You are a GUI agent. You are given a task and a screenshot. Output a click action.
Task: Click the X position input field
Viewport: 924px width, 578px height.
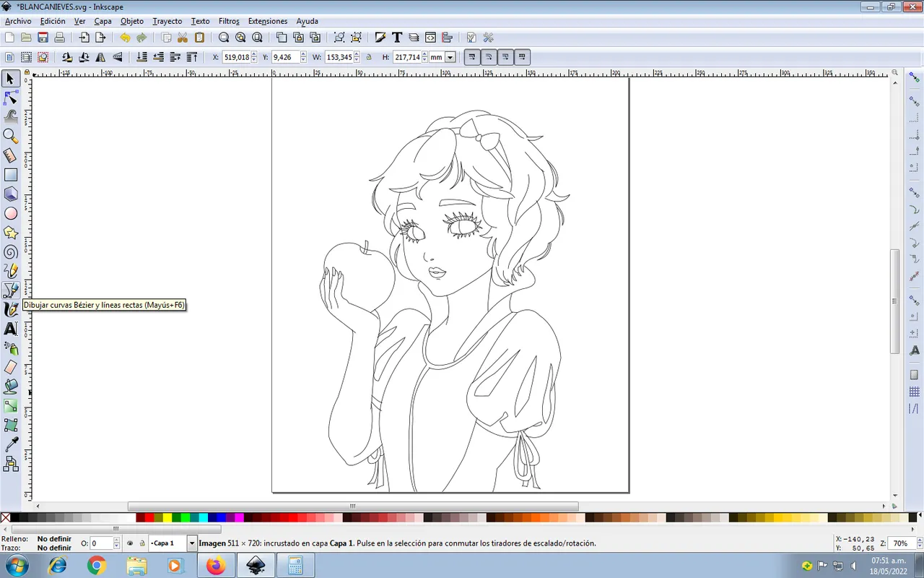(x=236, y=57)
